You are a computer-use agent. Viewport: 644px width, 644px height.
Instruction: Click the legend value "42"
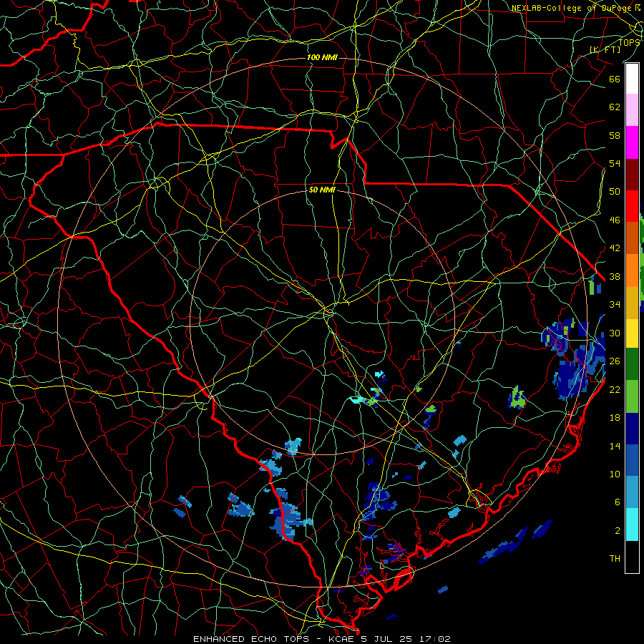pos(615,248)
